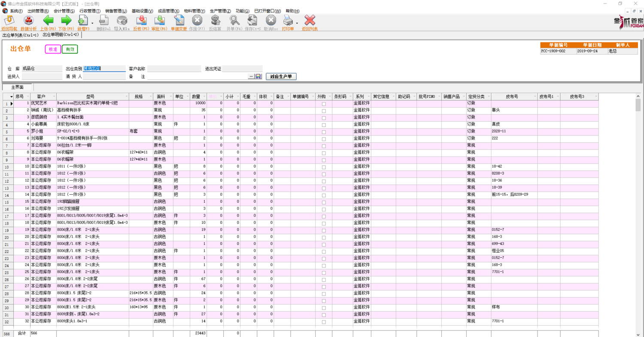Click document number PCC-1909-002
This screenshot has width=644, height=337.
(558, 51)
